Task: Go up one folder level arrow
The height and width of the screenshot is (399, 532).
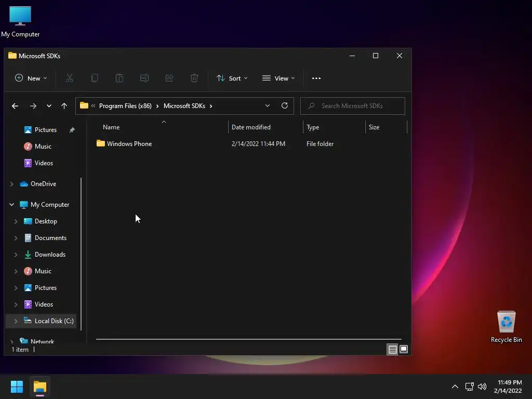Action: (x=64, y=106)
